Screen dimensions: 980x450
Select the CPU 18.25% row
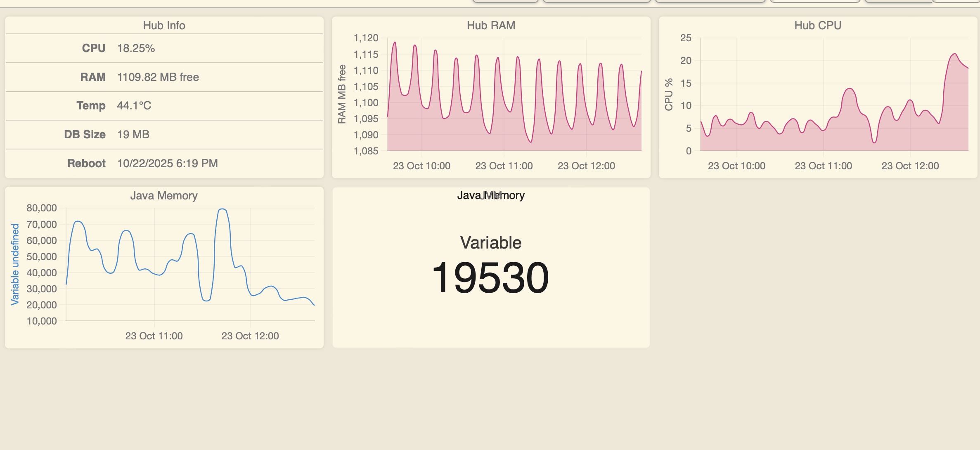point(136,48)
